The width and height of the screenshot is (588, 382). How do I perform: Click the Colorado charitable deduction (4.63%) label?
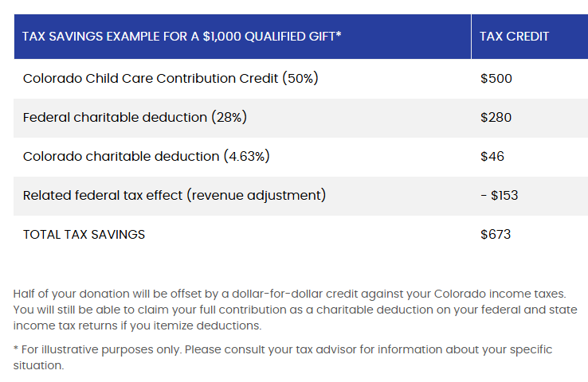click(147, 156)
